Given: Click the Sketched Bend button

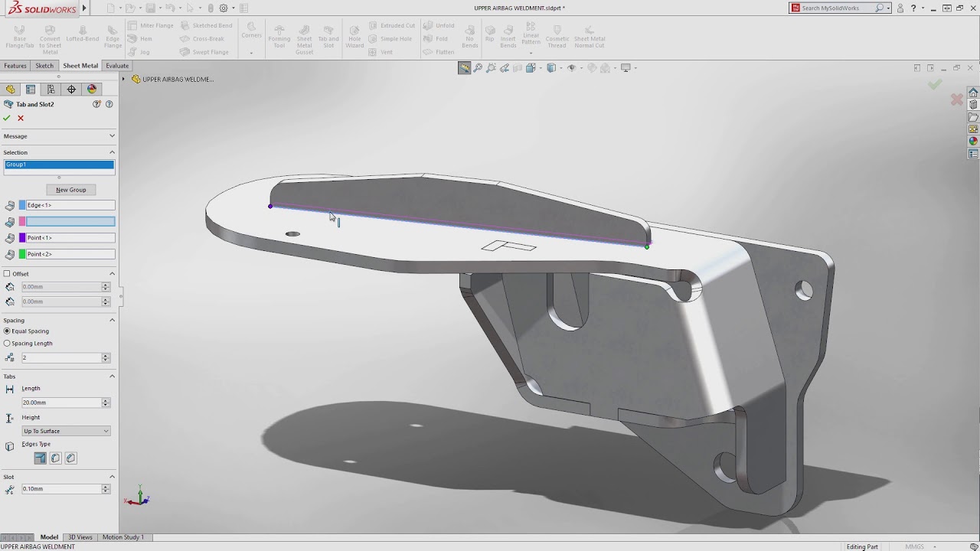Looking at the screenshot, I should [206, 25].
